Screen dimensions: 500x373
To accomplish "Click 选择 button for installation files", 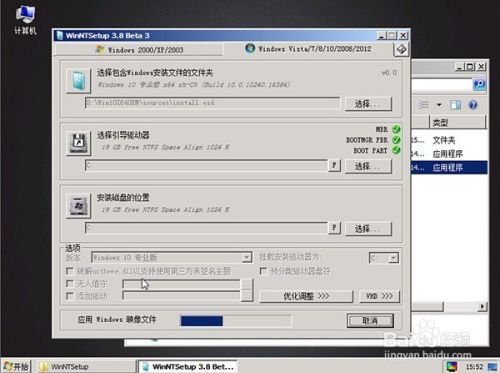I will pyautogui.click(x=368, y=104).
